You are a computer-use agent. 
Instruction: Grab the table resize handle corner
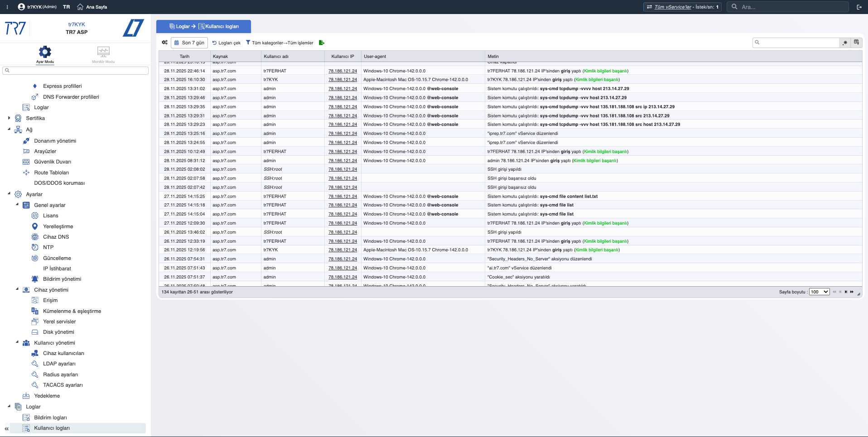click(x=858, y=294)
